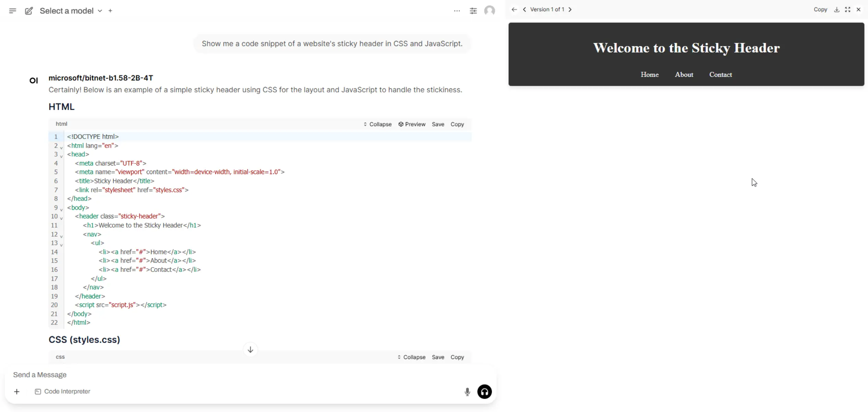This screenshot has width=868, height=412.
Task: Save the css code block
Action: click(x=438, y=357)
